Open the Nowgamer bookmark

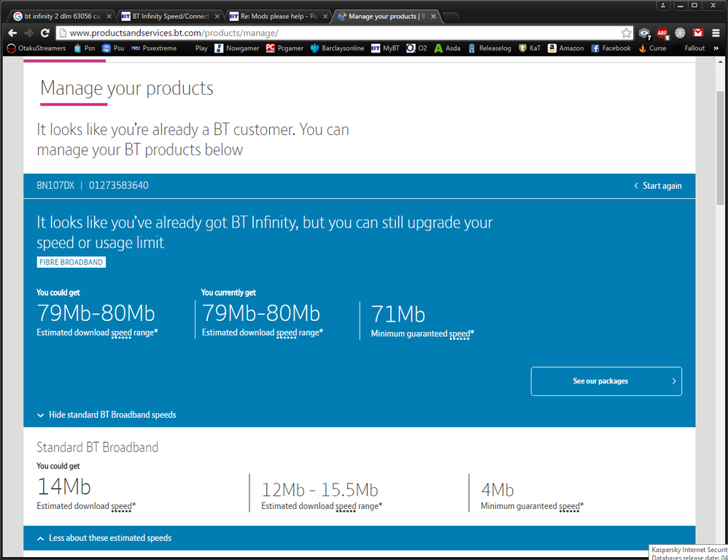(x=237, y=48)
